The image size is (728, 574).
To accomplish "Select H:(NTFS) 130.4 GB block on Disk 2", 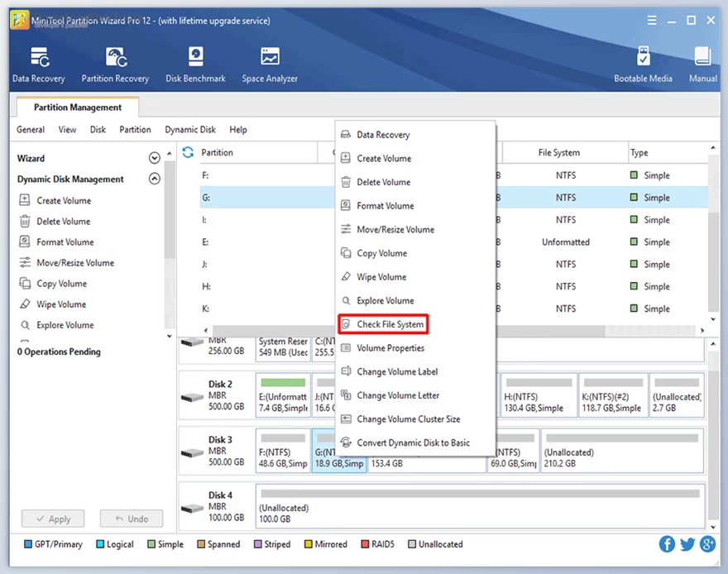I will [x=539, y=395].
